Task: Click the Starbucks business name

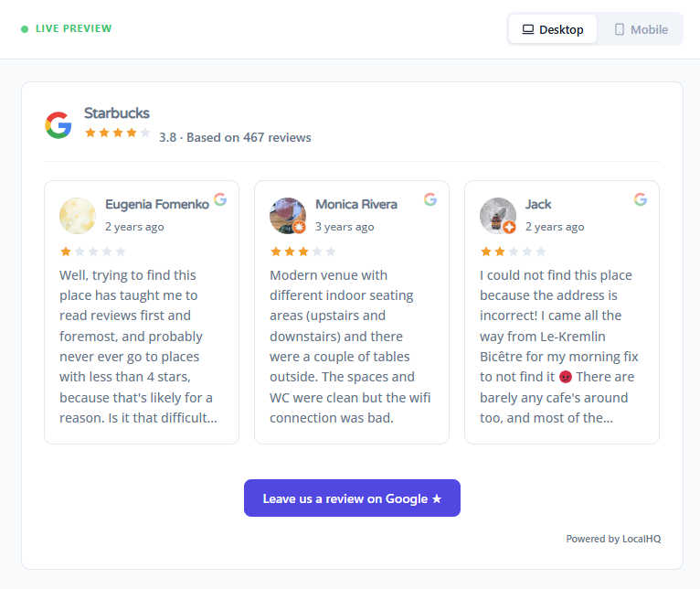Action: tap(117, 113)
